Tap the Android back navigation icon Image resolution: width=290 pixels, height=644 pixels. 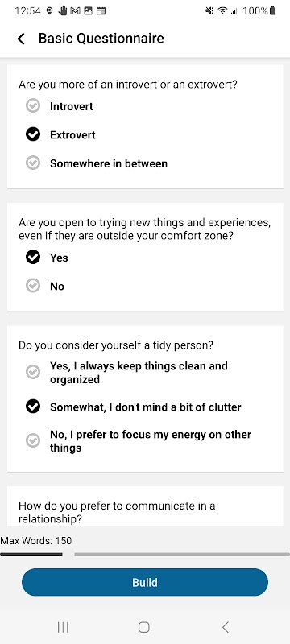[225, 627]
